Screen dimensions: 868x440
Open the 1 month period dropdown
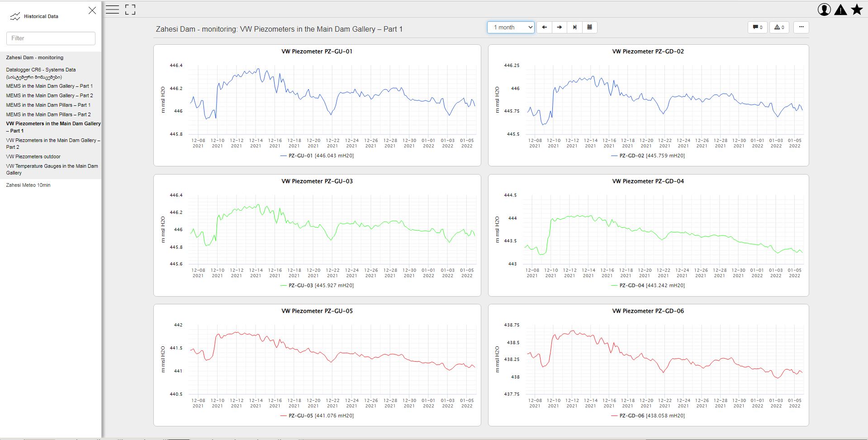point(511,27)
